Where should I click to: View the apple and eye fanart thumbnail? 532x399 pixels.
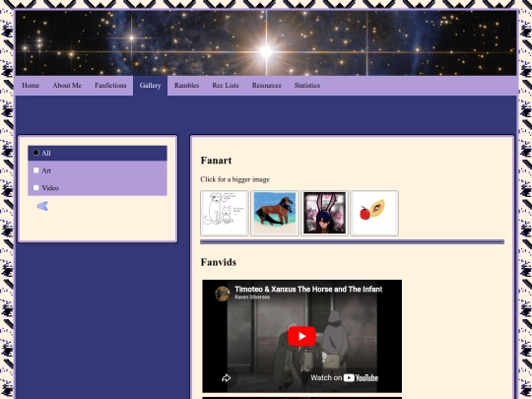[374, 213]
